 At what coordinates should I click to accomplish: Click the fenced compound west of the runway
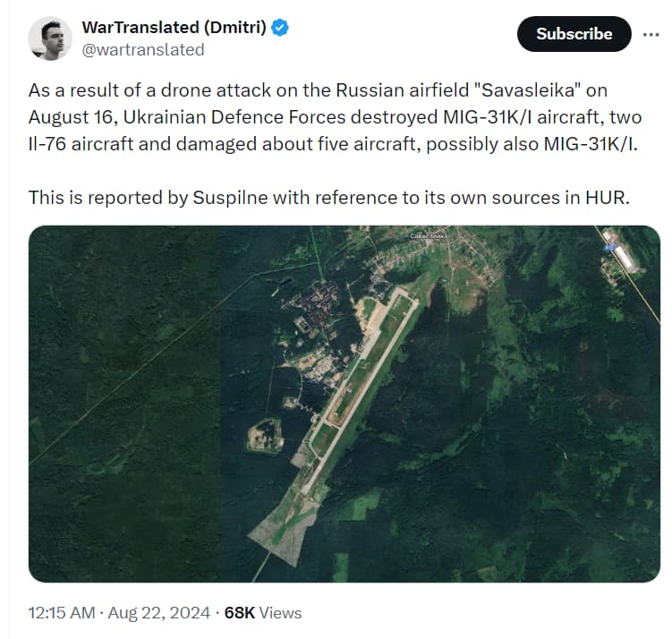[265, 436]
